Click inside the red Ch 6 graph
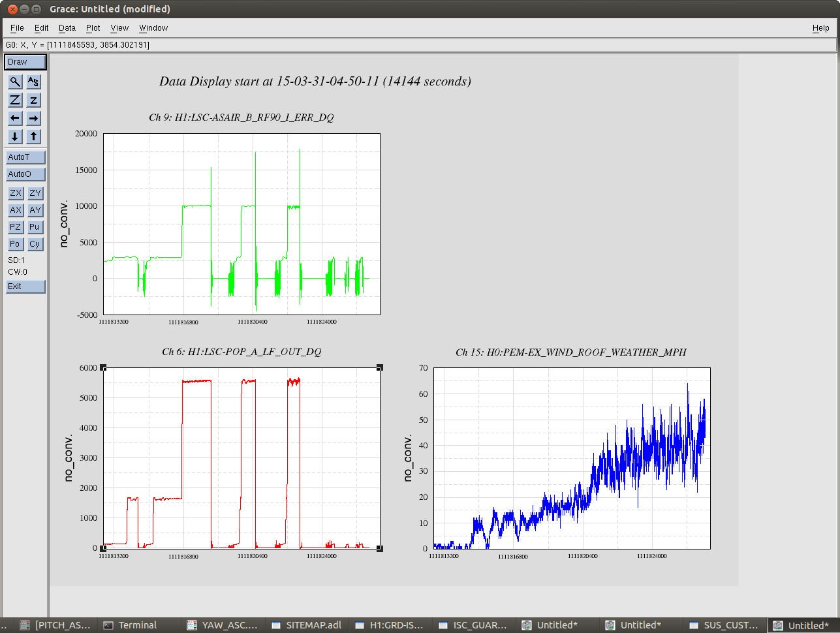 (x=241, y=458)
